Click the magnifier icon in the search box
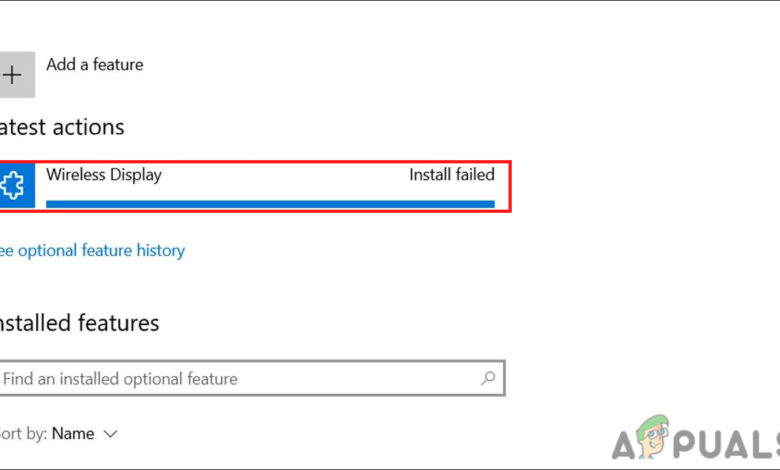This screenshot has height=470, width=780. point(488,378)
